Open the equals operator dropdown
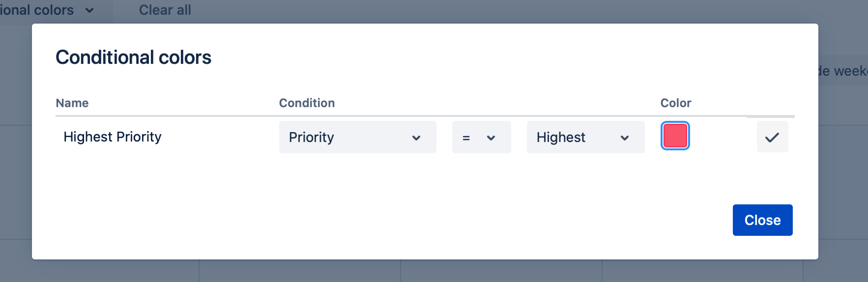 pos(481,137)
